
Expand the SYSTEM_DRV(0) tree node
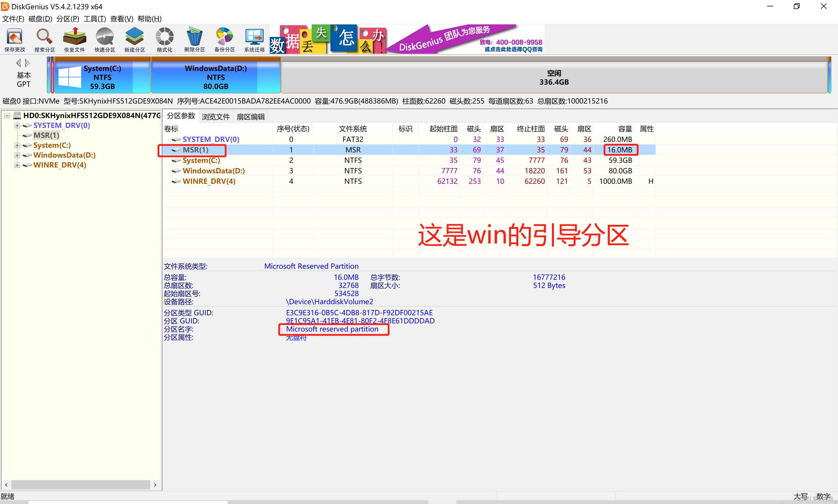pos(17,126)
